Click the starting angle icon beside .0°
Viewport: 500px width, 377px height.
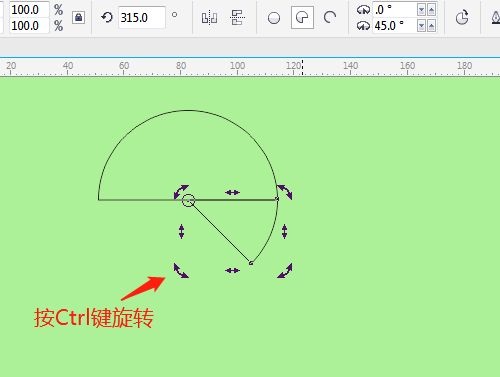[x=363, y=10]
